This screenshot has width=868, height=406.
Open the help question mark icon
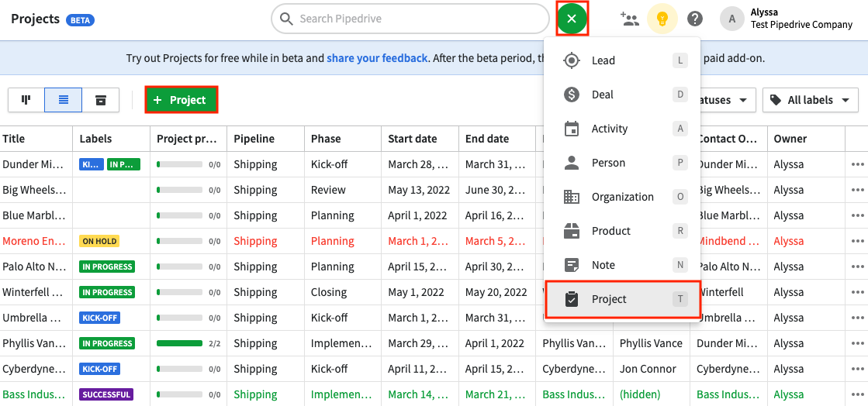click(695, 19)
